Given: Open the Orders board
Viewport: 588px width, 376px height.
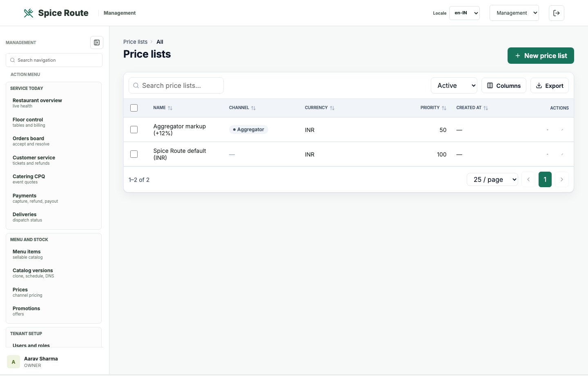Looking at the screenshot, I should [x=53, y=141].
